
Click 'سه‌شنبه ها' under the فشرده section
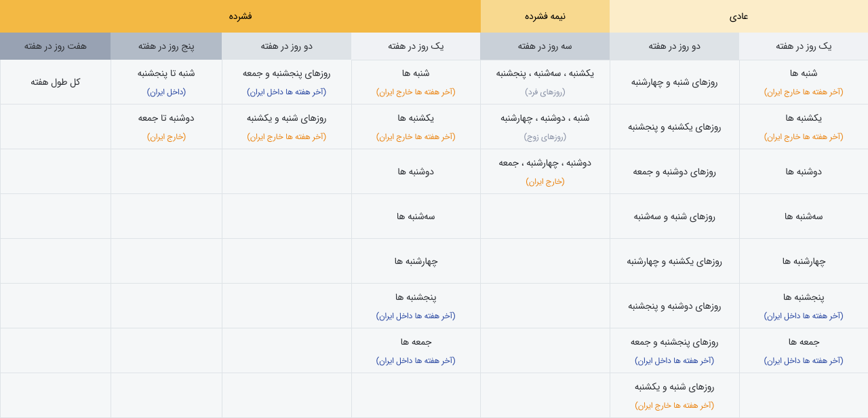416,216
